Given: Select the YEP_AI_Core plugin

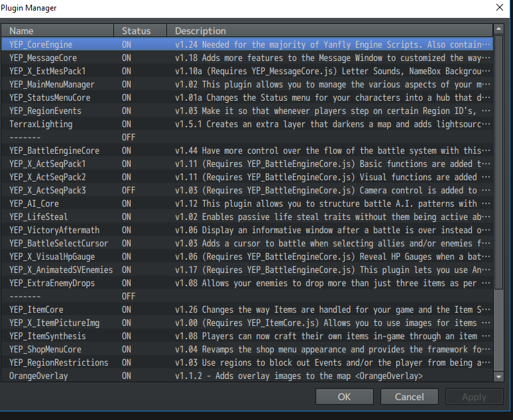Looking at the screenshot, I should (247, 203).
